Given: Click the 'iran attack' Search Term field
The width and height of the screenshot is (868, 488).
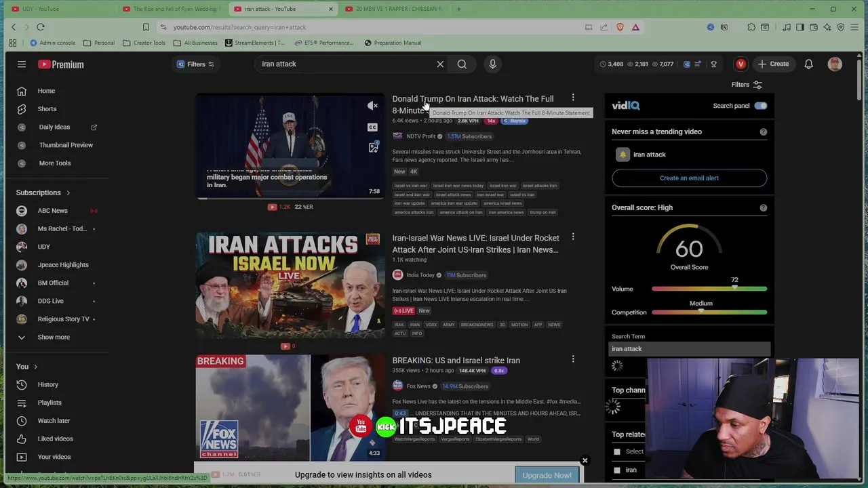Looking at the screenshot, I should (689, 349).
